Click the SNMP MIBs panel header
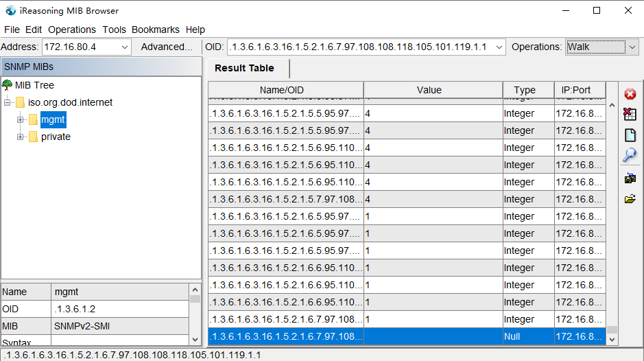 coord(101,67)
